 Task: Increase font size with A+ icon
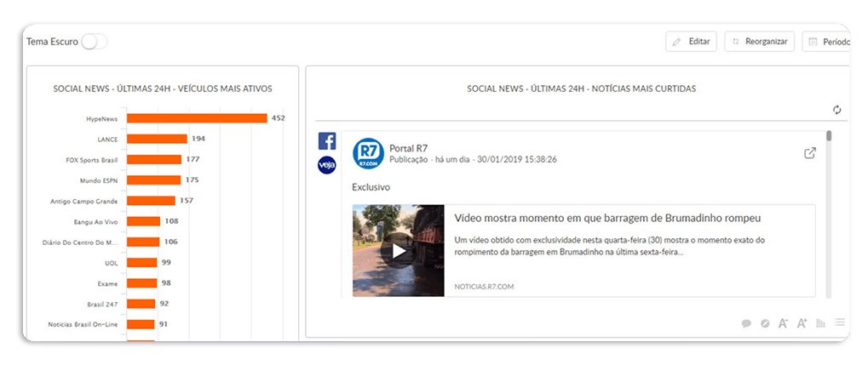click(802, 323)
